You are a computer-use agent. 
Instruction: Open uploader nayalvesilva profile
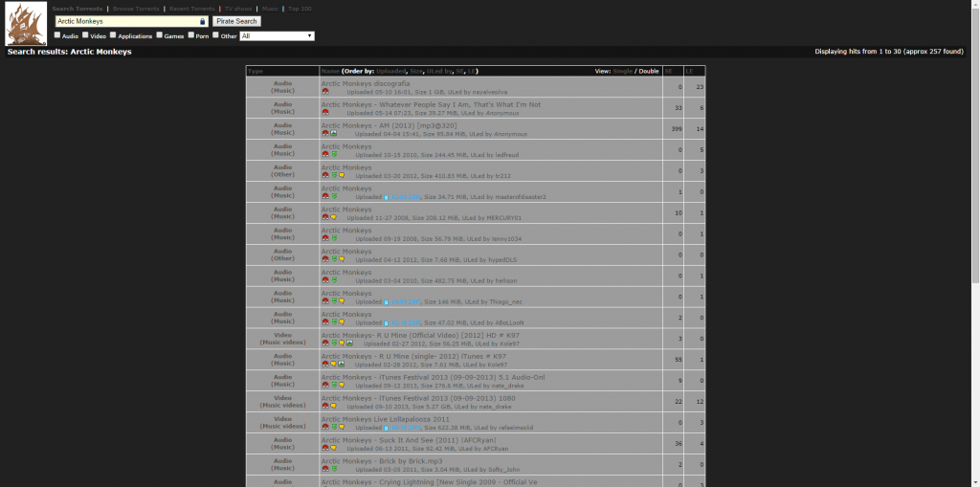(x=489, y=93)
